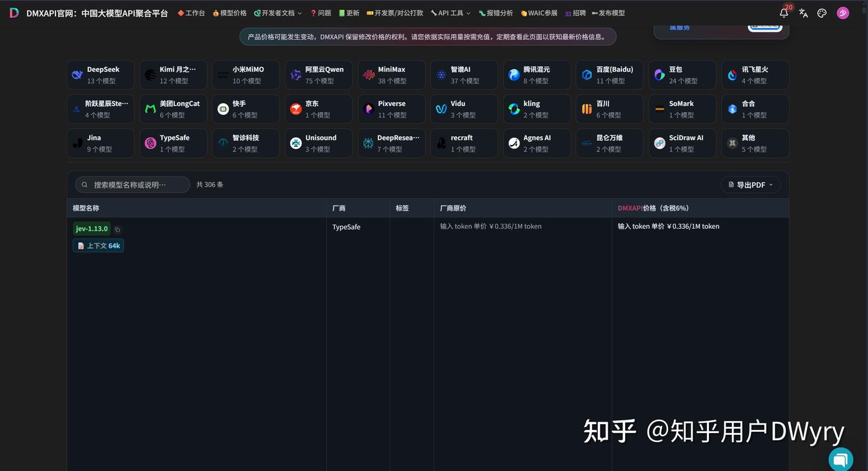This screenshot has width=868, height=471.
Task: Click the 上下文 64k badge
Action: point(98,246)
